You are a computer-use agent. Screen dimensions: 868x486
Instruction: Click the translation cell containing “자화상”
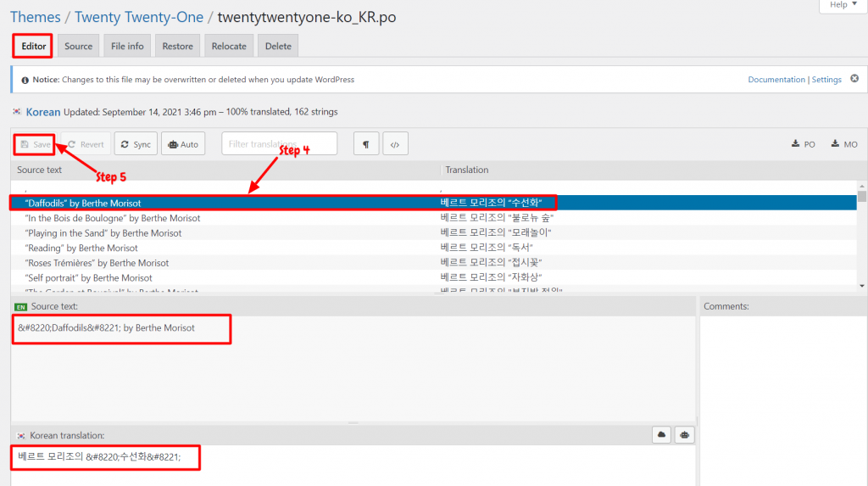click(x=491, y=277)
